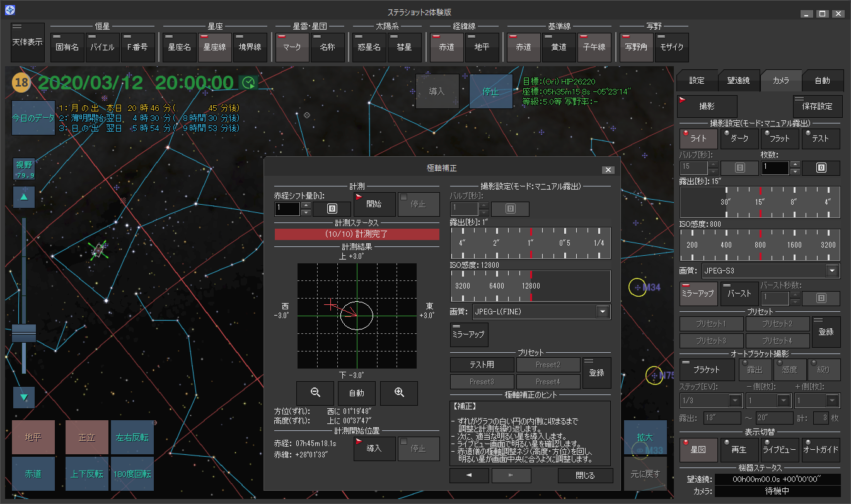
Task: Open the JPEG-S3 image quality dropdown
Action: 833,271
